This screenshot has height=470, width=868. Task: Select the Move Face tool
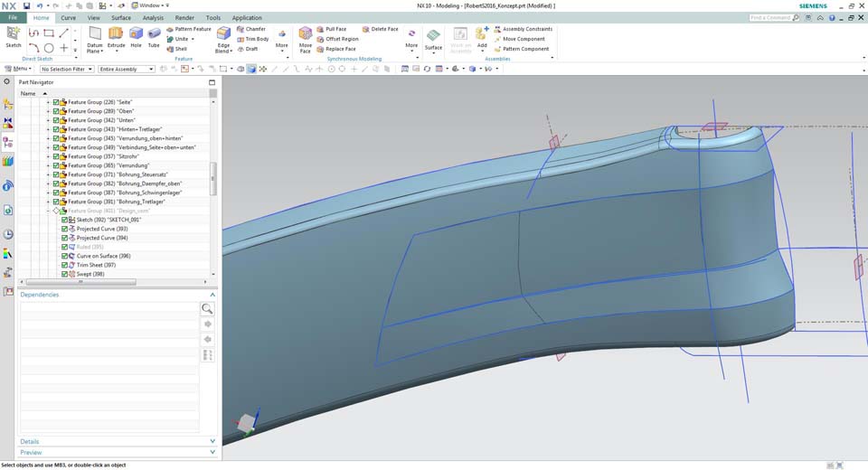pos(306,34)
